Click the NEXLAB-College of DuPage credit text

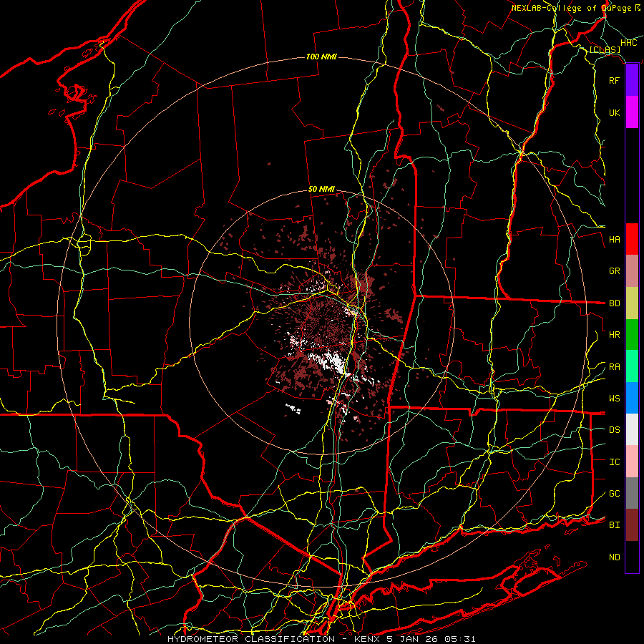click(571, 8)
